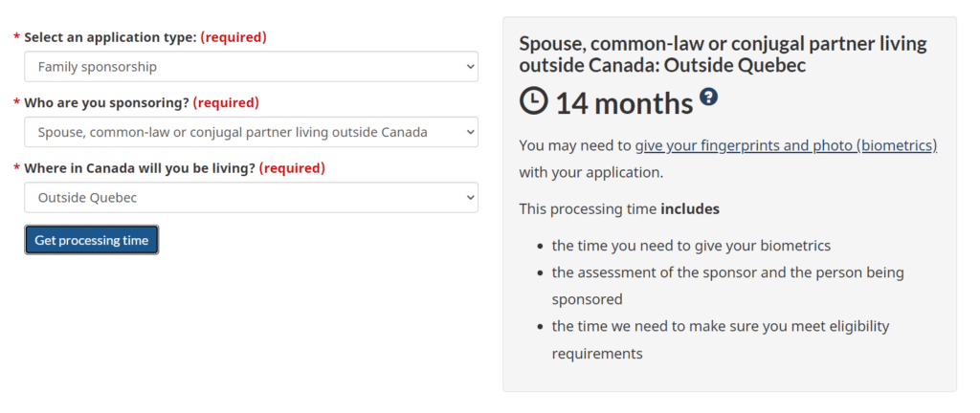Click the bullet "time you need to give your biometrics"
This screenshot has height=413, width=980.
click(x=691, y=246)
